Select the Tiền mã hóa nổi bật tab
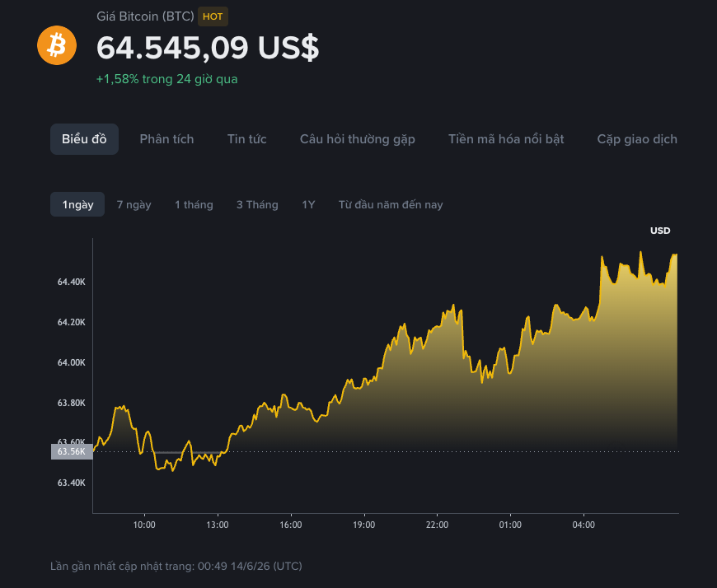Viewport: 717px width, 588px height. click(x=506, y=139)
